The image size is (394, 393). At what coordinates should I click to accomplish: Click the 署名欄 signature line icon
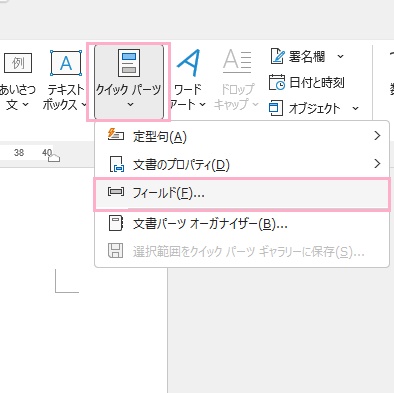click(277, 57)
